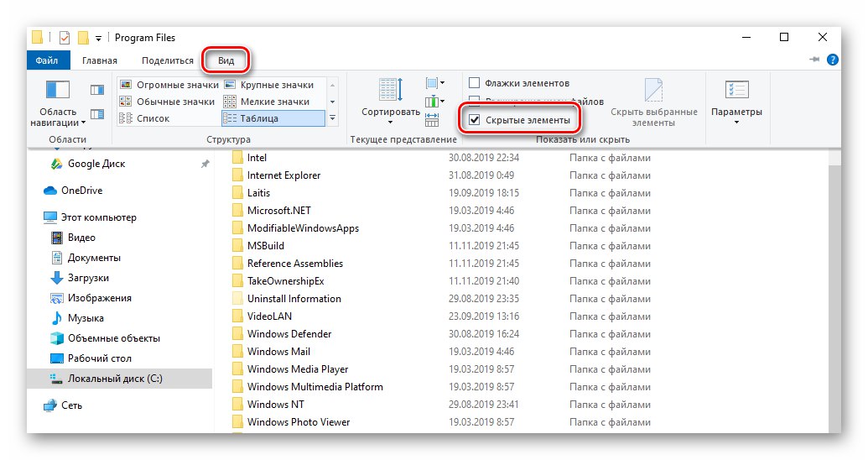Open Объемные объекты in the sidebar
The width and height of the screenshot is (868, 460).
113,338
